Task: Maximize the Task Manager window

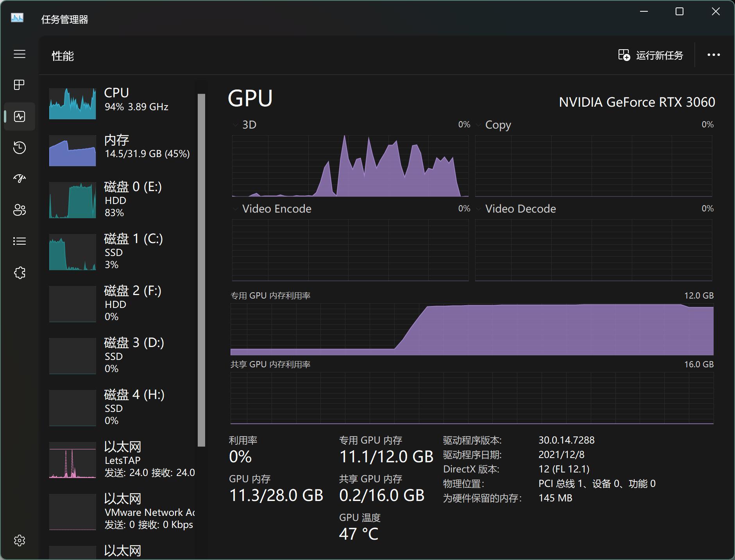Action: pos(680,12)
